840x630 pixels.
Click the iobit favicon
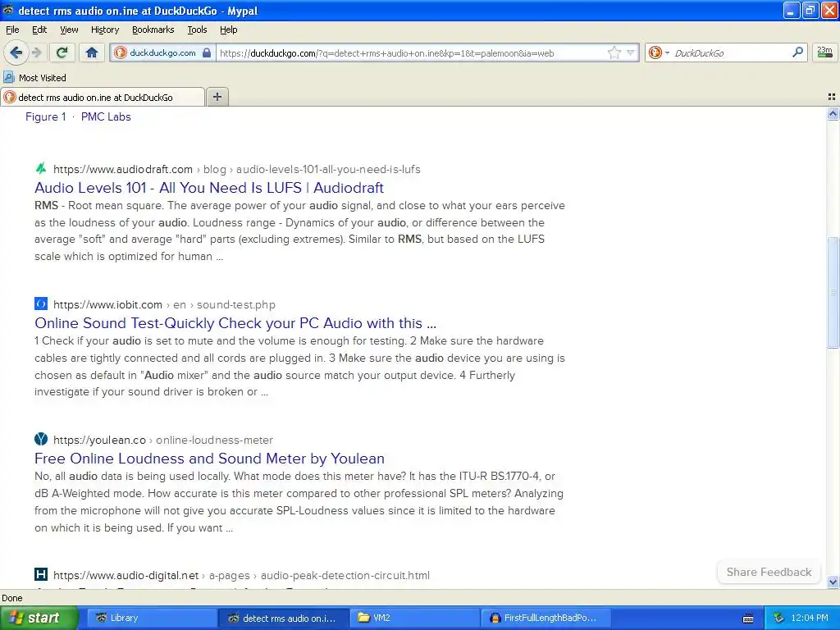pyautogui.click(x=41, y=304)
